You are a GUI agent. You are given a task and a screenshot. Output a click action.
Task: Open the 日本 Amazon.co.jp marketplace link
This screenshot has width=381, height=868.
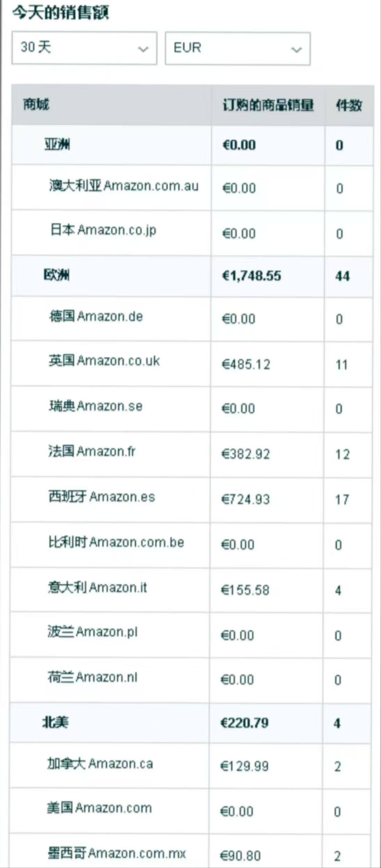(x=103, y=230)
